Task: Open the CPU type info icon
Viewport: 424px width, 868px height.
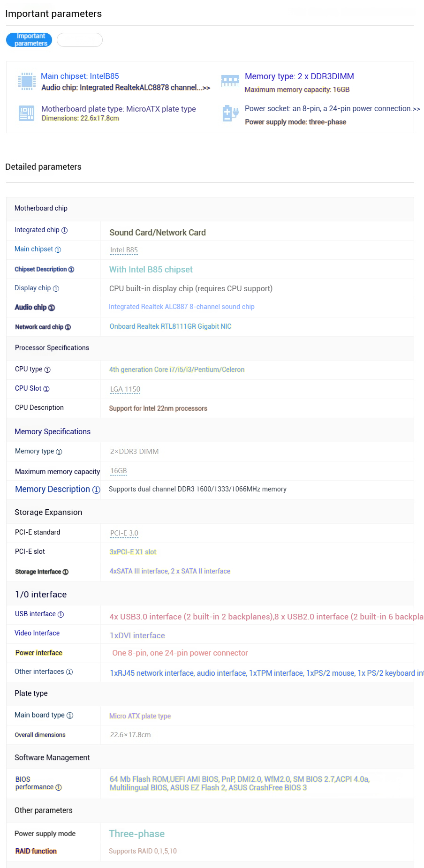Action: point(47,370)
